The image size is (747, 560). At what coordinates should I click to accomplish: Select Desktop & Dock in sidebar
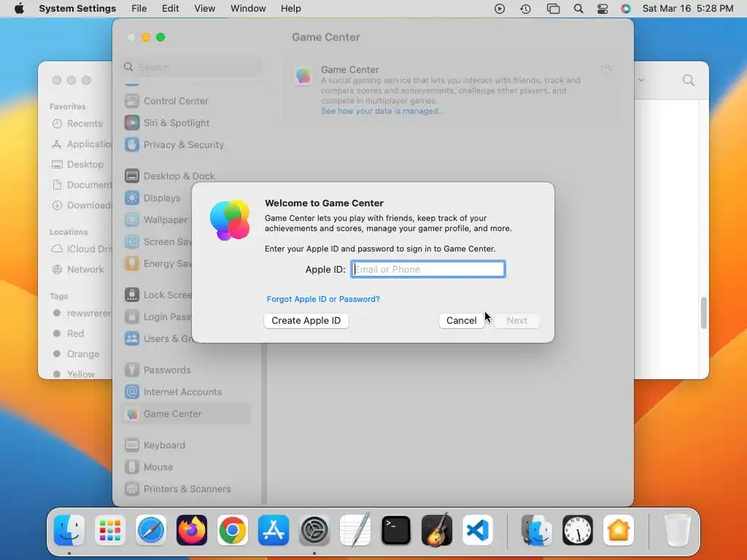click(x=186, y=176)
